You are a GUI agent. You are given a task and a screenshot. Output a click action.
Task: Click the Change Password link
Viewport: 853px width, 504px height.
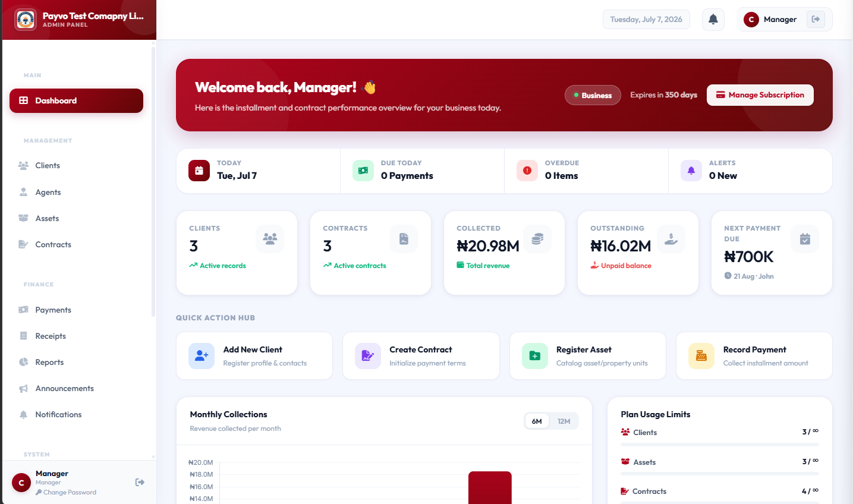(x=66, y=492)
